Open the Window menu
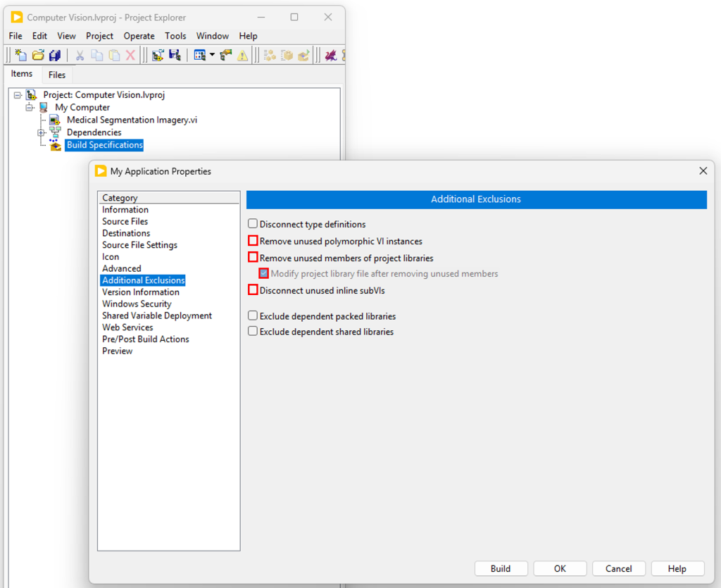This screenshot has width=721, height=588. click(x=213, y=36)
